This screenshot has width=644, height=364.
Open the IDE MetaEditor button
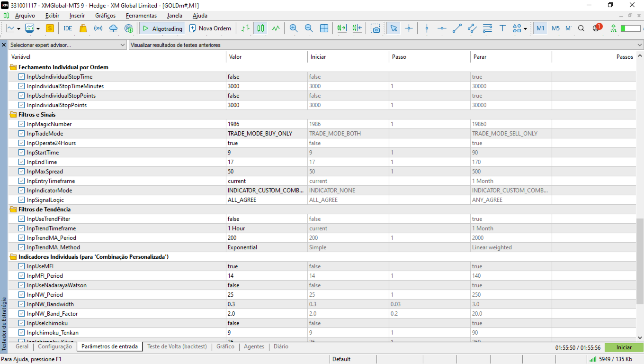click(68, 28)
